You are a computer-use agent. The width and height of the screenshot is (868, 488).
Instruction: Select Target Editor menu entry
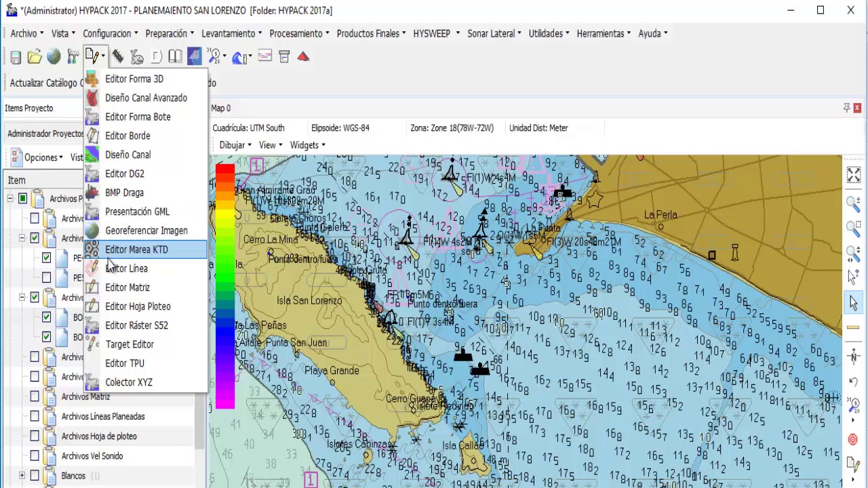(x=145, y=344)
